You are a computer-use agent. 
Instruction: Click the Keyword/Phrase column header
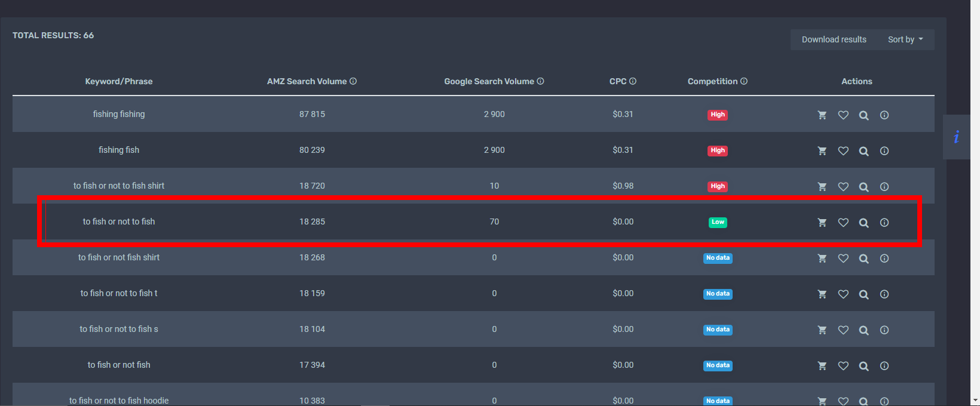(119, 81)
